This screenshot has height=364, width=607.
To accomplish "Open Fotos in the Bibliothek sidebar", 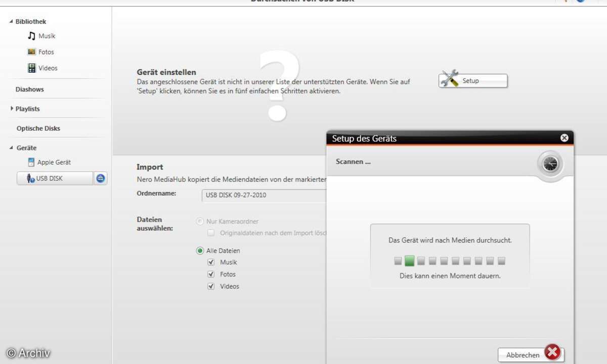I will (x=40, y=52).
